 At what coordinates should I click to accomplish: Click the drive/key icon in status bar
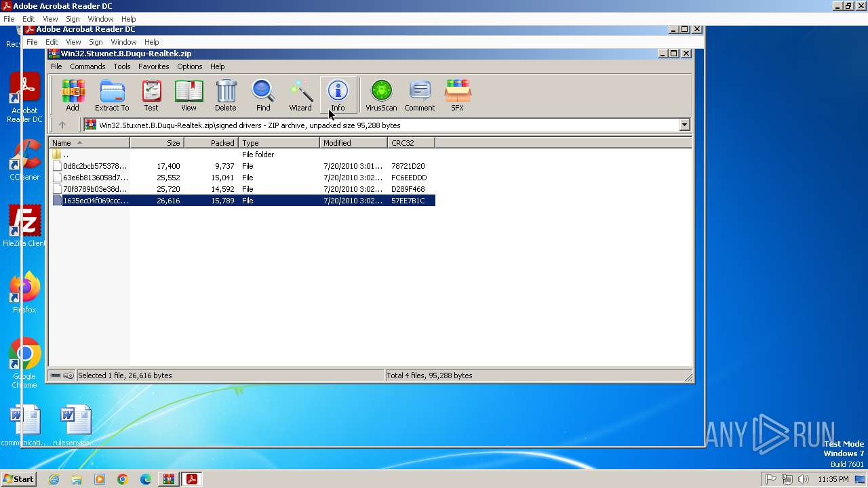[x=62, y=375]
